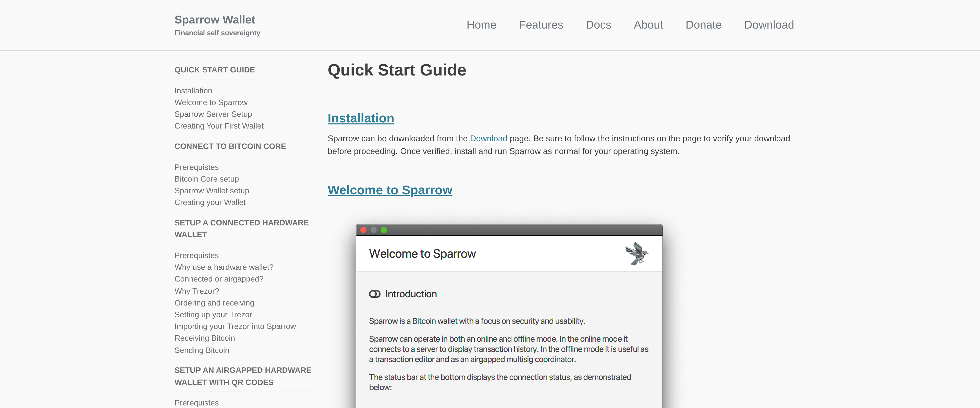Go to the Docs navigation item

[x=598, y=25]
